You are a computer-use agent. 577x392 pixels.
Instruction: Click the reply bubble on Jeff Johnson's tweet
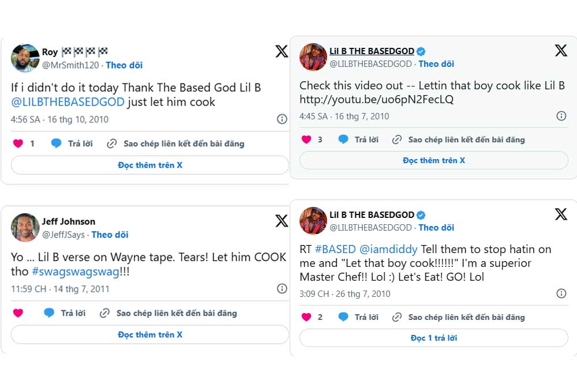(49, 313)
